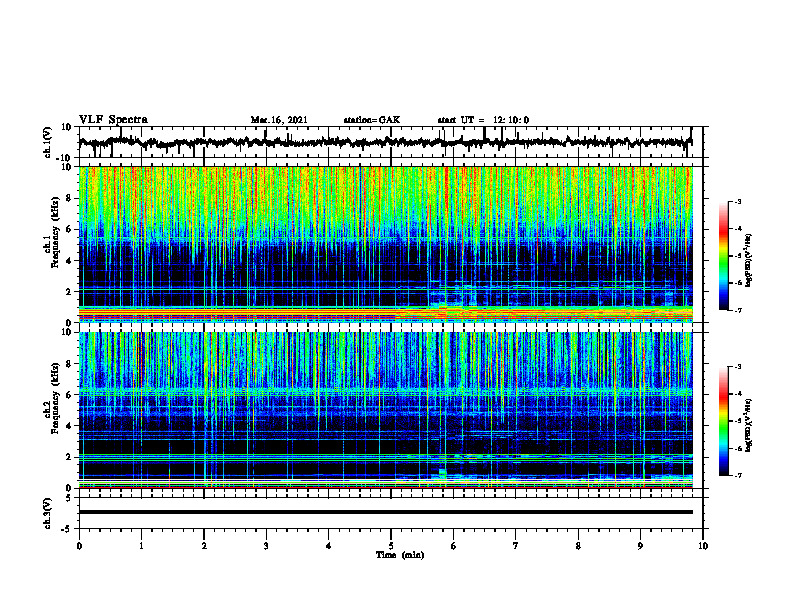The width and height of the screenshot is (792, 612).
Task: Click time axis tick label "4"
Action: tap(329, 546)
